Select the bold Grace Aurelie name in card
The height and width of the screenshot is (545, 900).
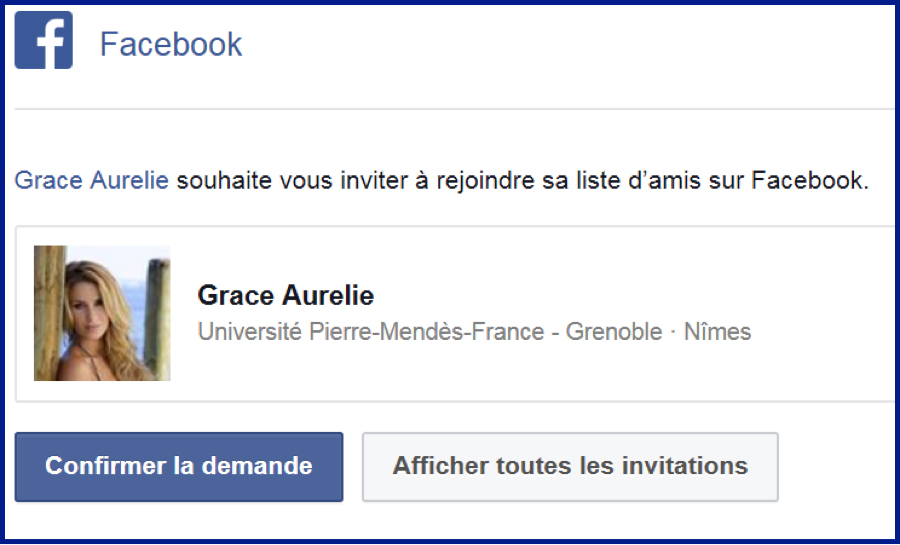click(x=285, y=296)
